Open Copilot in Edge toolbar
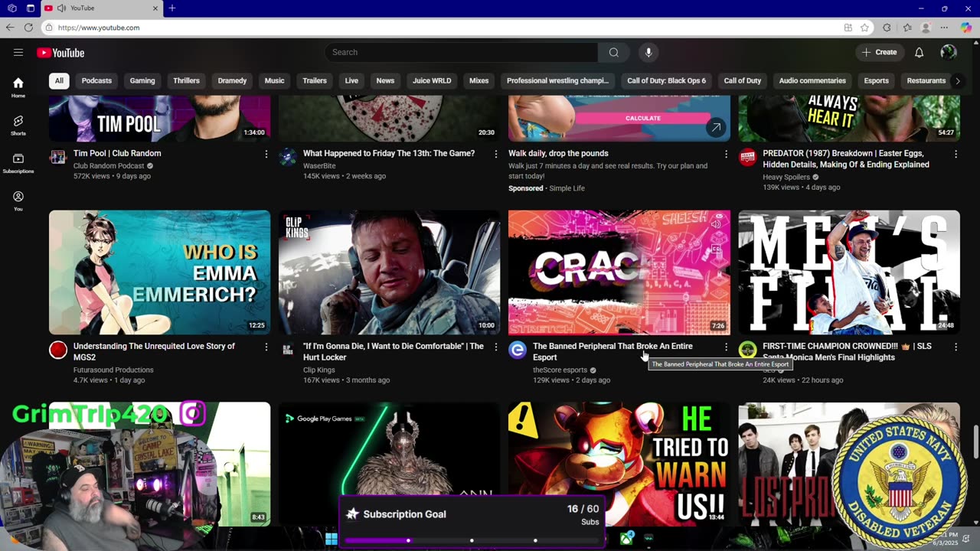 pyautogui.click(x=965, y=28)
